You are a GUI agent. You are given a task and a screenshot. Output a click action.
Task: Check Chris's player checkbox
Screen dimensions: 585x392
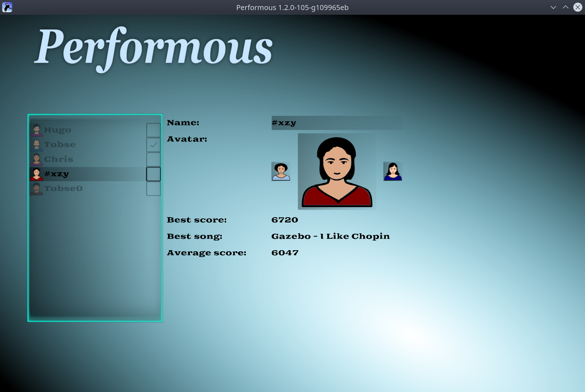point(154,159)
